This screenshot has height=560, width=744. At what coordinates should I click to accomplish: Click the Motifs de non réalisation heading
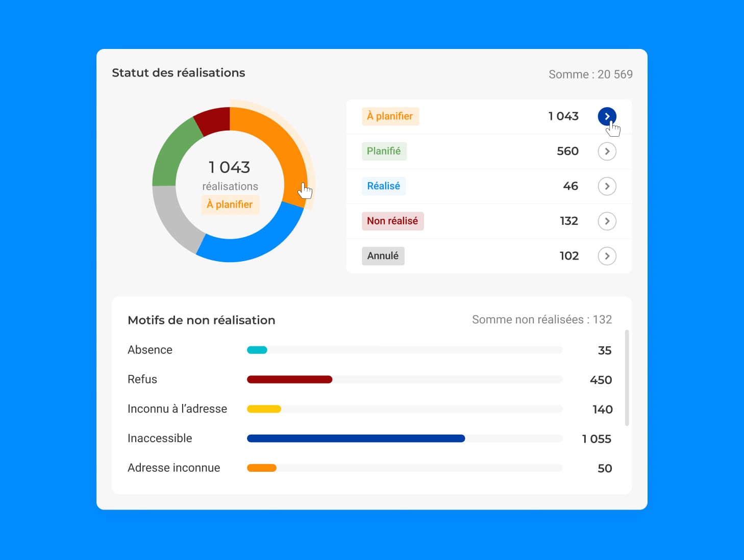click(x=202, y=320)
